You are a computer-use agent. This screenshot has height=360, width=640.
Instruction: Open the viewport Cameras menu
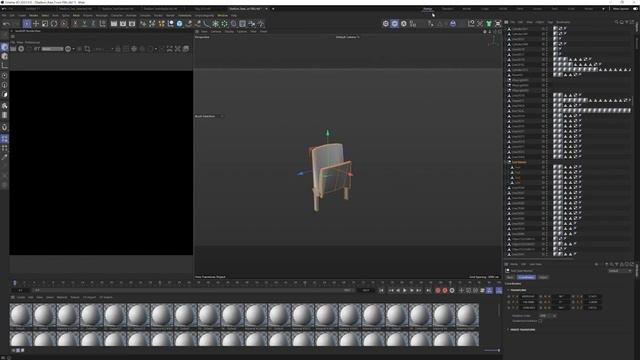click(x=216, y=31)
